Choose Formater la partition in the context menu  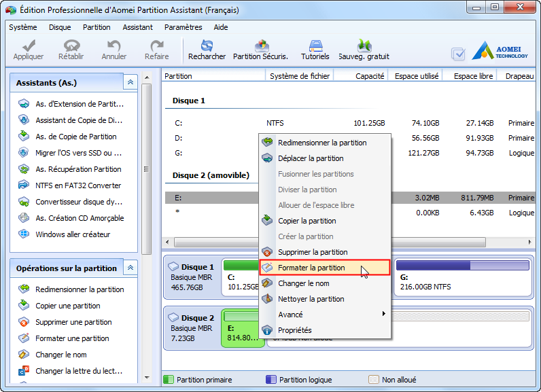[325, 268]
